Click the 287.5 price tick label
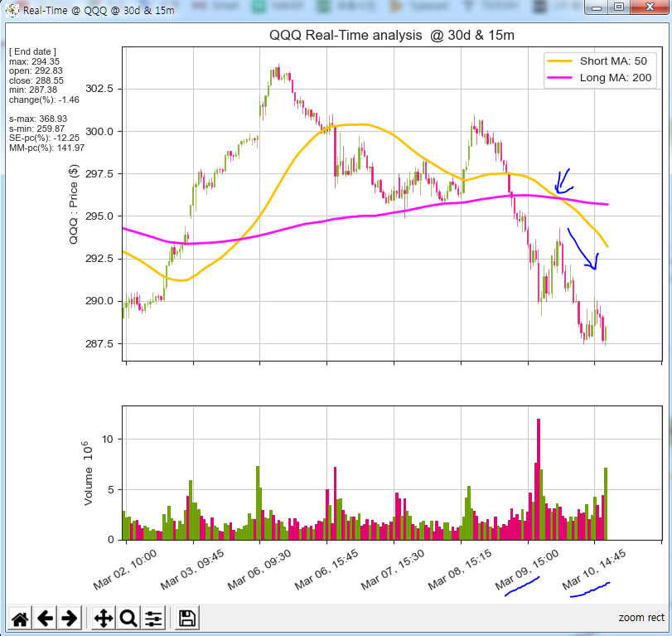Image resolution: width=672 pixels, height=636 pixels. (x=99, y=343)
